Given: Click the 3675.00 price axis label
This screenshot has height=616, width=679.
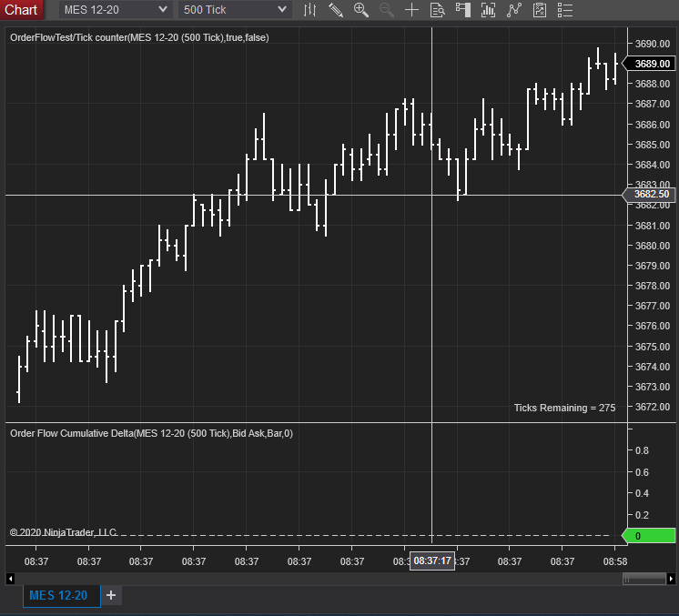Looking at the screenshot, I should [653, 347].
